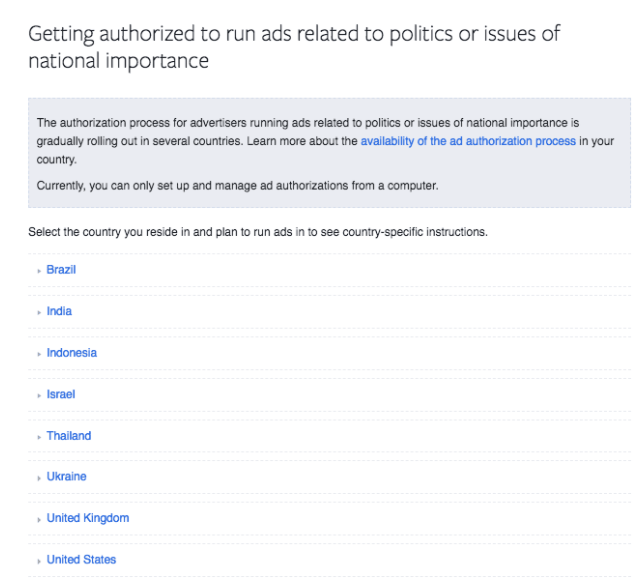Open the Brazil country instructions link
638x582 pixels.
point(61,270)
